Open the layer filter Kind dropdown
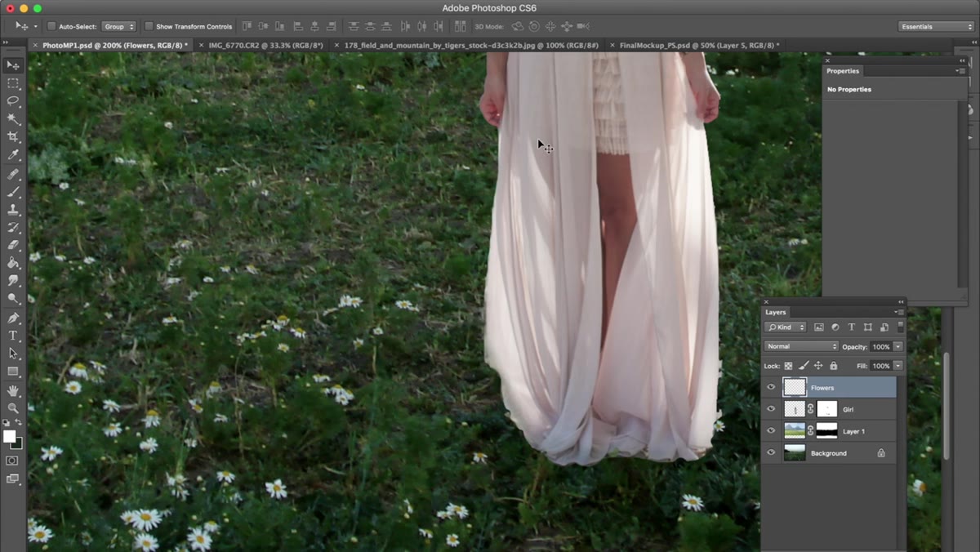This screenshot has width=980, height=552. [x=786, y=327]
